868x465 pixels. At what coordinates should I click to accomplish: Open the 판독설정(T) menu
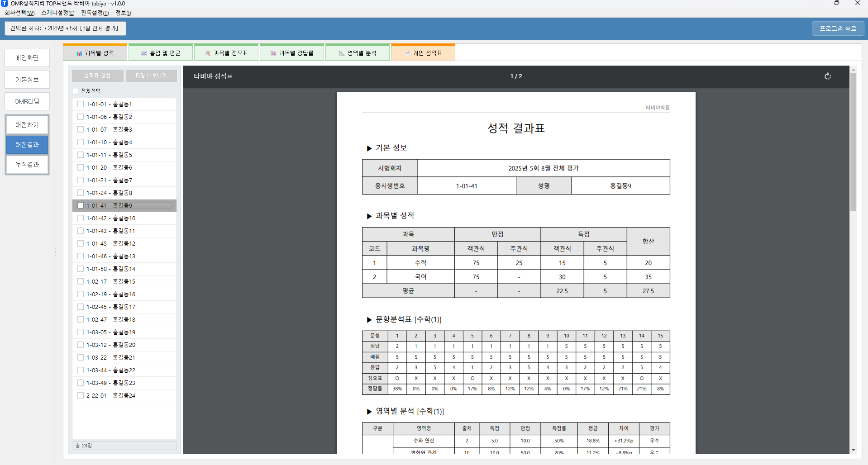[x=95, y=13]
